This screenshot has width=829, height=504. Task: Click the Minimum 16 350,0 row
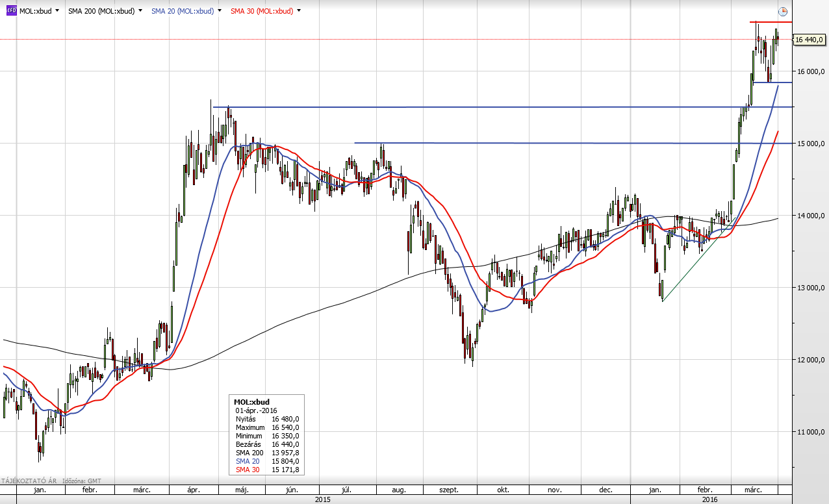[267, 436]
